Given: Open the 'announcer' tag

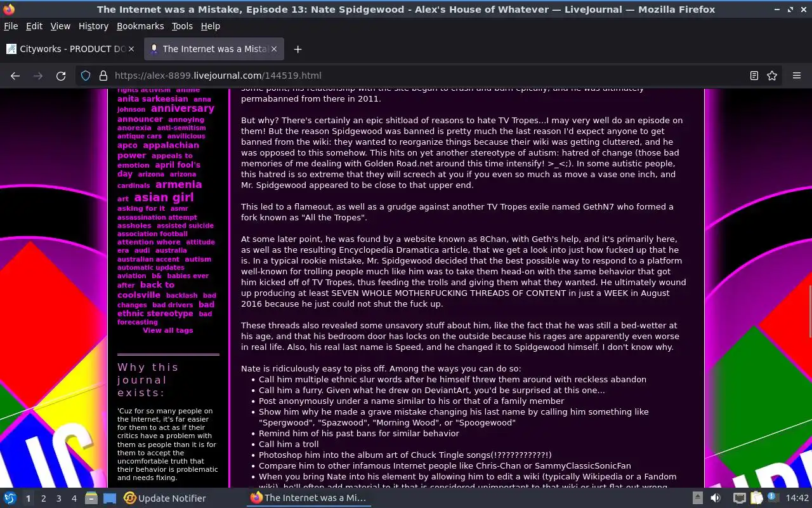Looking at the screenshot, I should pyautogui.click(x=140, y=119).
